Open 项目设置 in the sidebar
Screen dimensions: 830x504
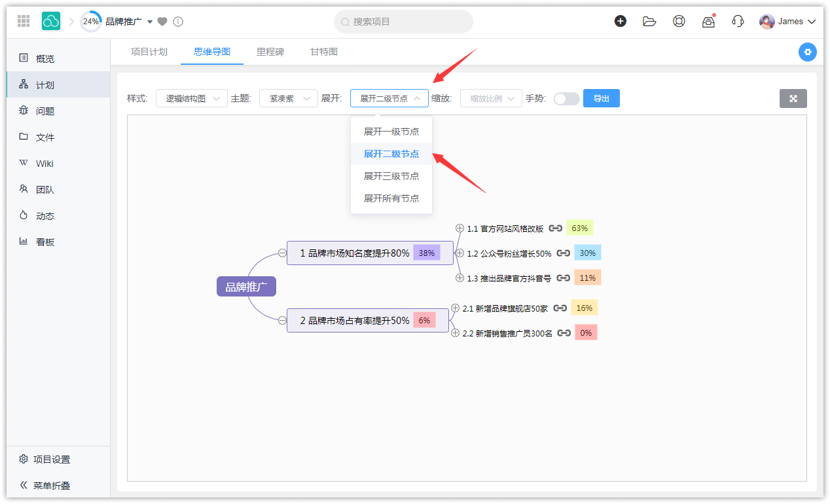click(51, 459)
